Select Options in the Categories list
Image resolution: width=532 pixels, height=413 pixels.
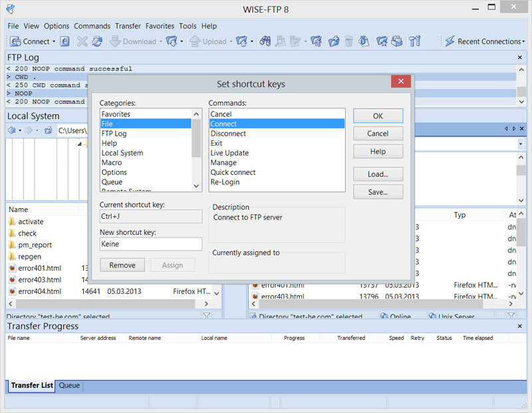click(x=146, y=172)
